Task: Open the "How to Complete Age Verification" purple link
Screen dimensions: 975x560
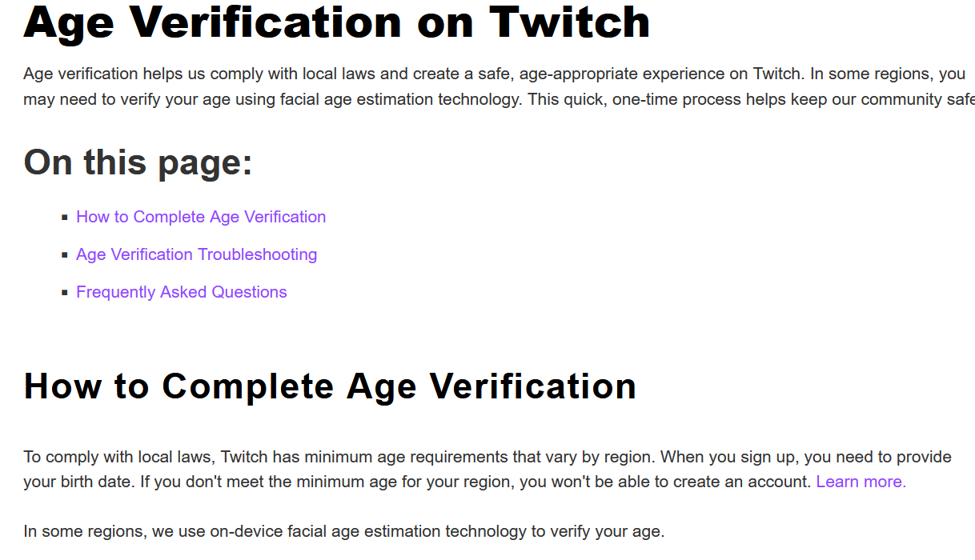Action: pos(201,217)
